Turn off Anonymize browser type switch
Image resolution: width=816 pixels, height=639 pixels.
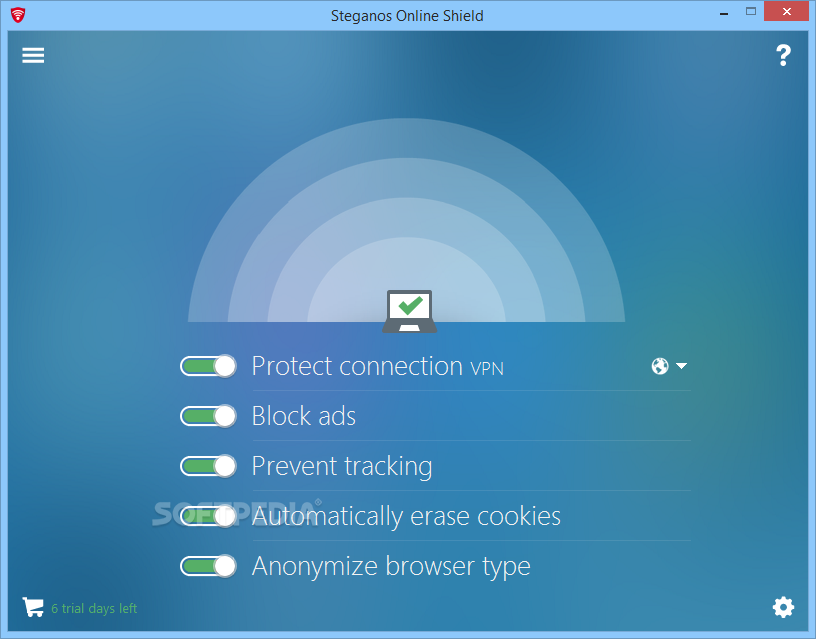tap(208, 566)
